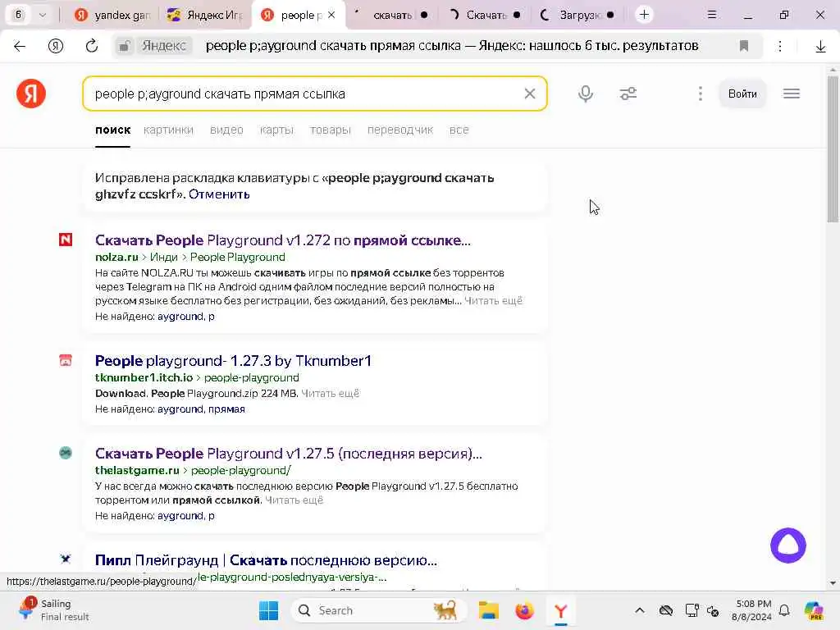Click the thelastgame round favicon
Screen dimensions: 840x630
[66, 453]
